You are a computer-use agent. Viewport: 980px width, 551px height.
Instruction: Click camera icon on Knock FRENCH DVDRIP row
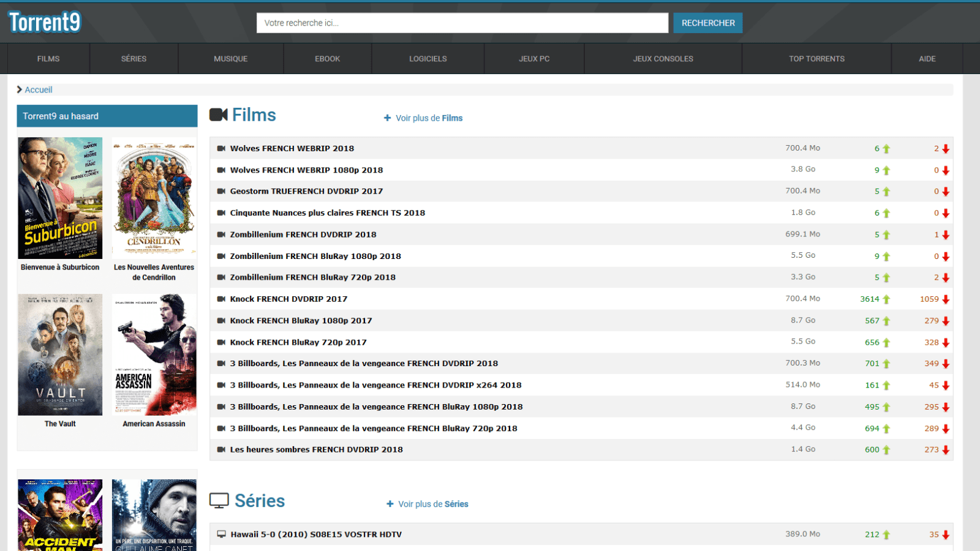[x=222, y=299]
